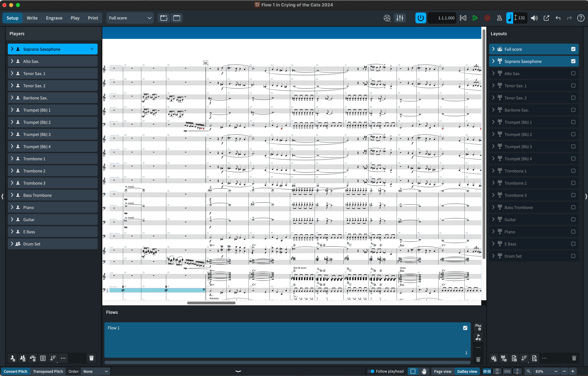
Task: Expand the Alto Sax. player
Action: 12,61
